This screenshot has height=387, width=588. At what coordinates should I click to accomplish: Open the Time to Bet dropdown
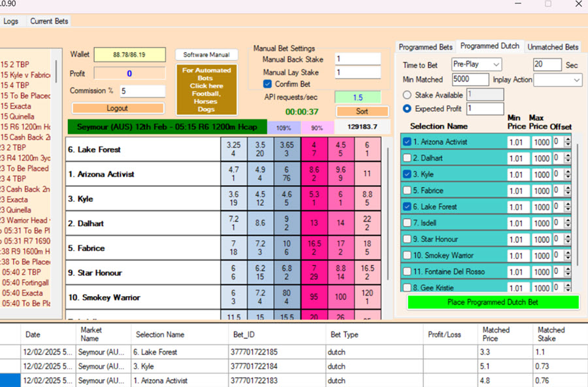coord(476,64)
